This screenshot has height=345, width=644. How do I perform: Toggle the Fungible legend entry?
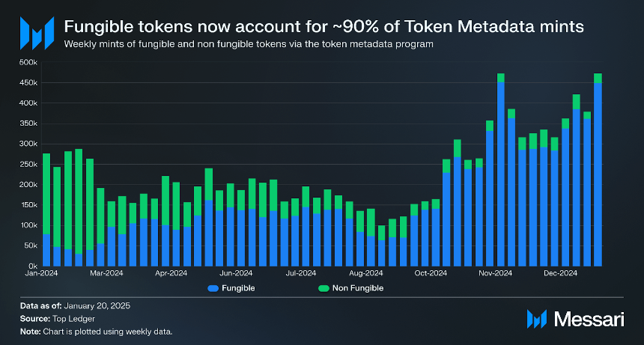click(231, 288)
